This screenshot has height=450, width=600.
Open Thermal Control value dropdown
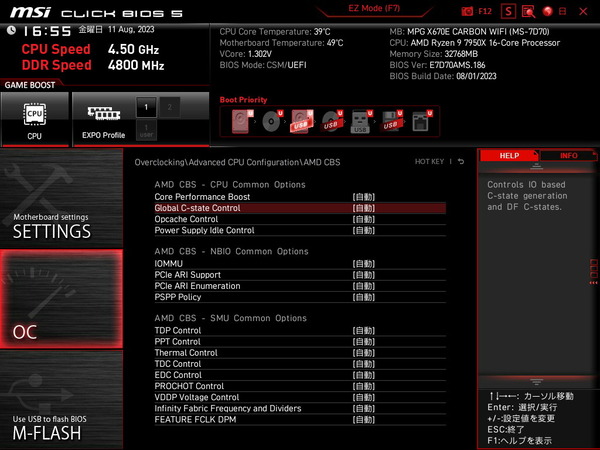(364, 353)
